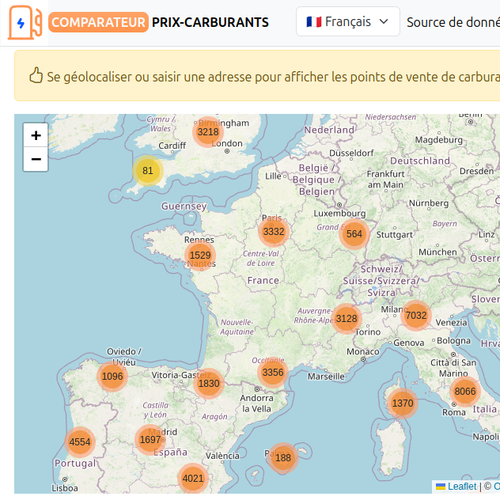
Task: Select the 1096 cluster near Oviedo
Action: 112,376
